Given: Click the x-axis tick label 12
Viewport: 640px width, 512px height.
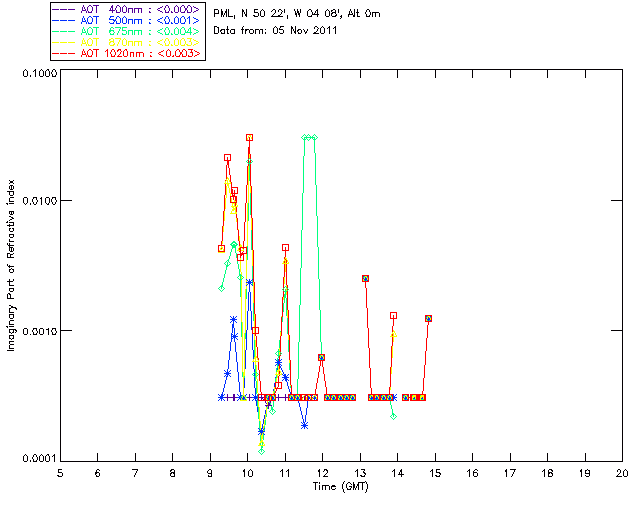Looking at the screenshot, I should pyautogui.click(x=322, y=473).
